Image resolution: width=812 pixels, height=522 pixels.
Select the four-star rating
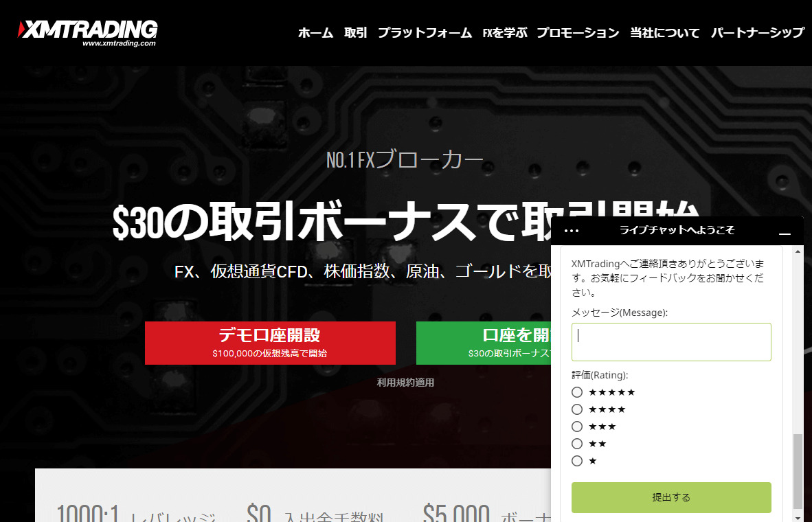[577, 409]
